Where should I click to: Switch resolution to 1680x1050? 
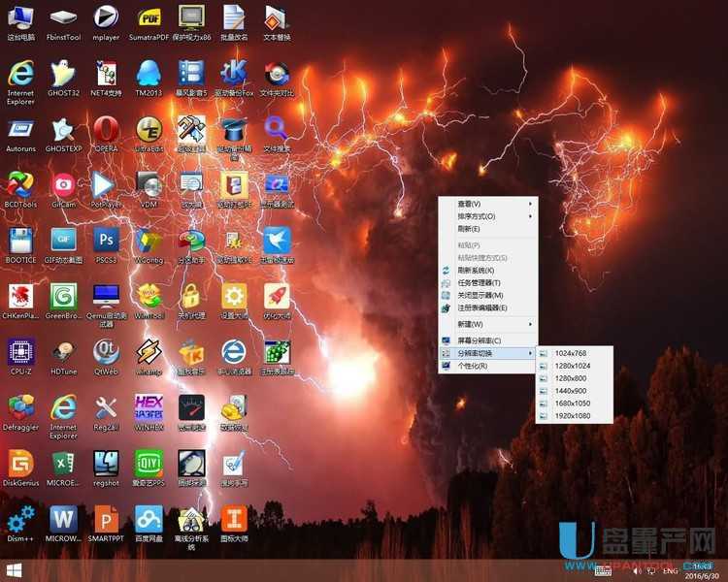(x=575, y=404)
